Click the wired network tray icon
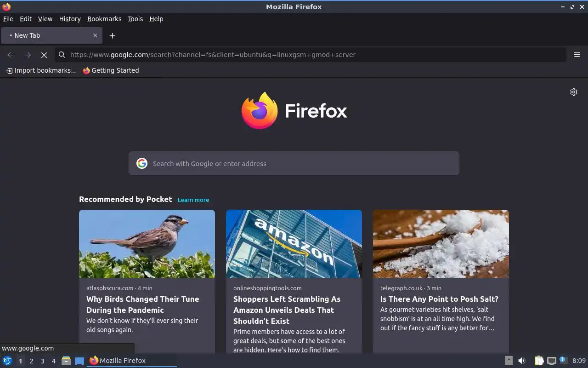Viewport: 588px width, 368px height. (551, 361)
